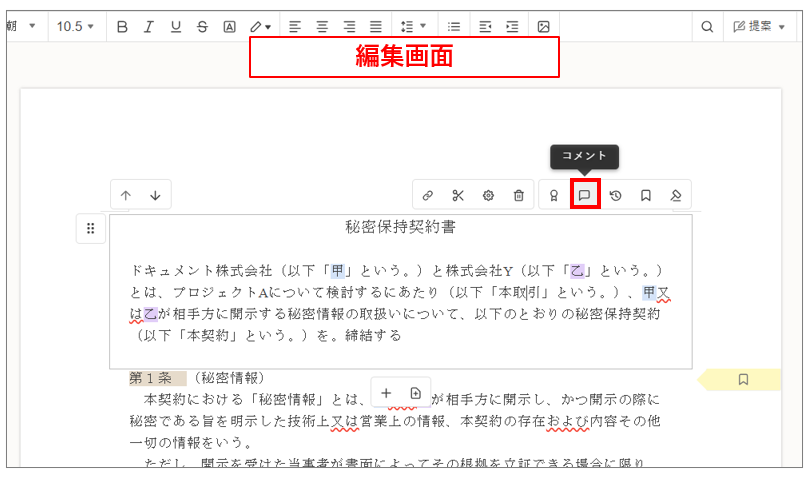
Task: Open the comment button in block toolbar
Action: (584, 195)
